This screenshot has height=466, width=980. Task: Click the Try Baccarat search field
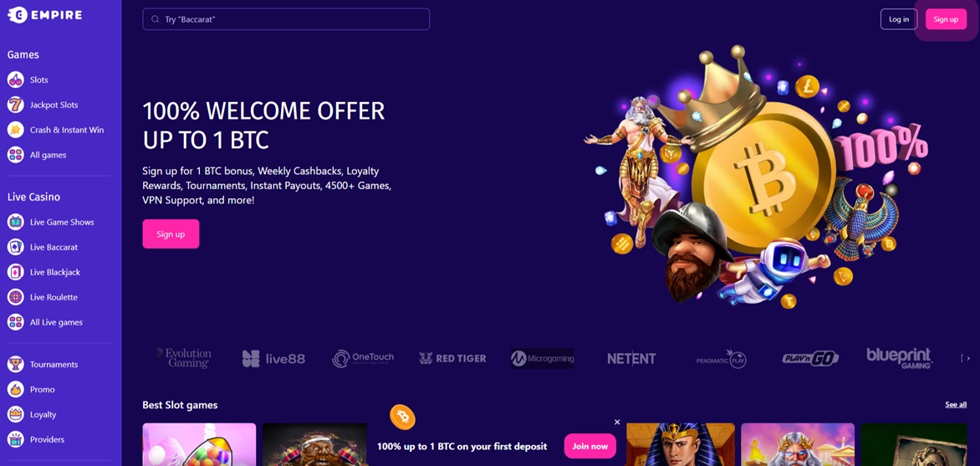coord(286,19)
